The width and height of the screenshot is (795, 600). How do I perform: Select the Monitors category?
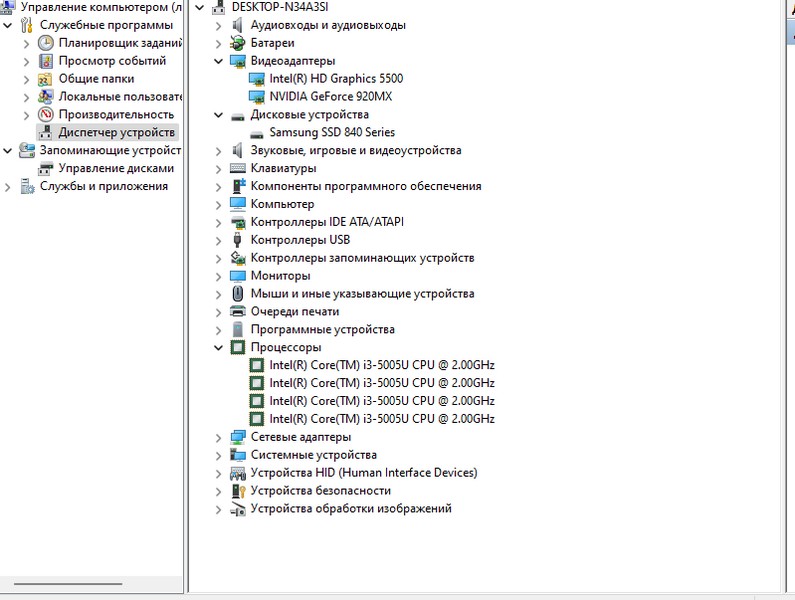280,276
